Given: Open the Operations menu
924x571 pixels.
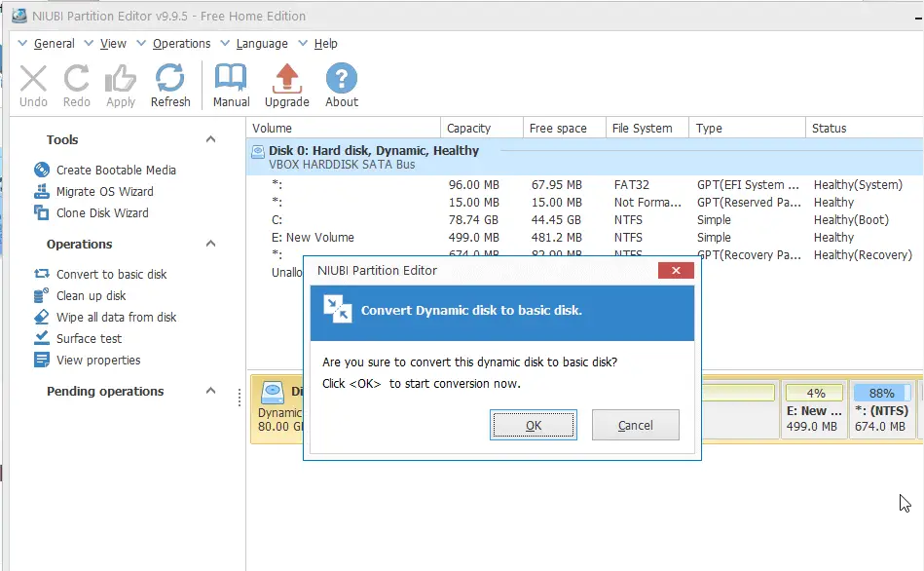Looking at the screenshot, I should tap(181, 44).
